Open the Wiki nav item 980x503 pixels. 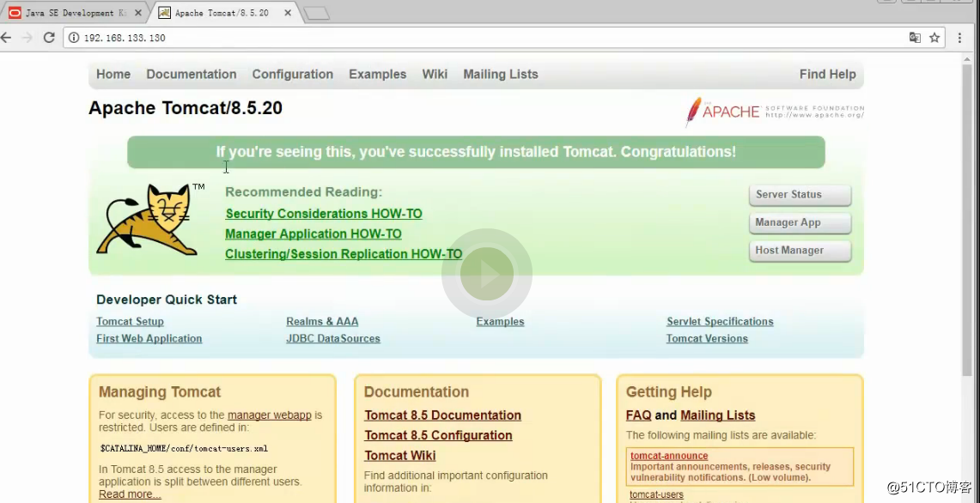[435, 75]
